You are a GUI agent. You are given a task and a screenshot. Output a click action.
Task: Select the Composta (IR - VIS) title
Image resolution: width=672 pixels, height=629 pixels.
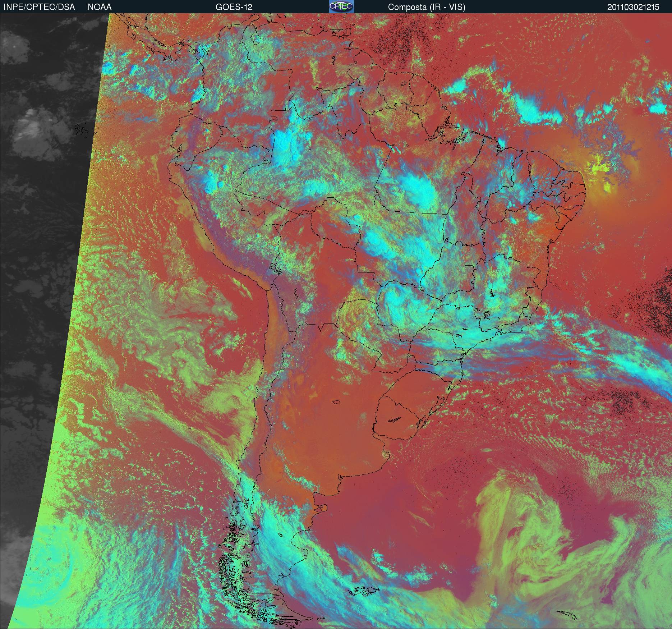pyautogui.click(x=427, y=7)
